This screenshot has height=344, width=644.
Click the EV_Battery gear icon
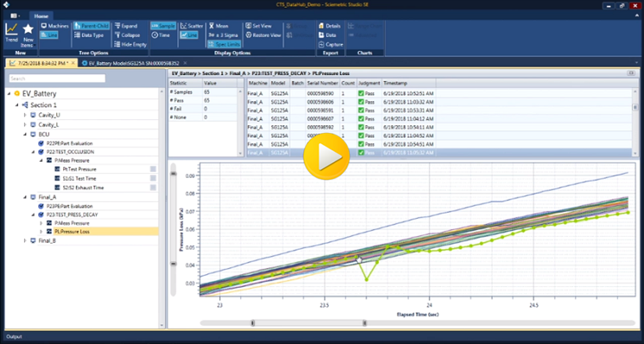point(16,93)
